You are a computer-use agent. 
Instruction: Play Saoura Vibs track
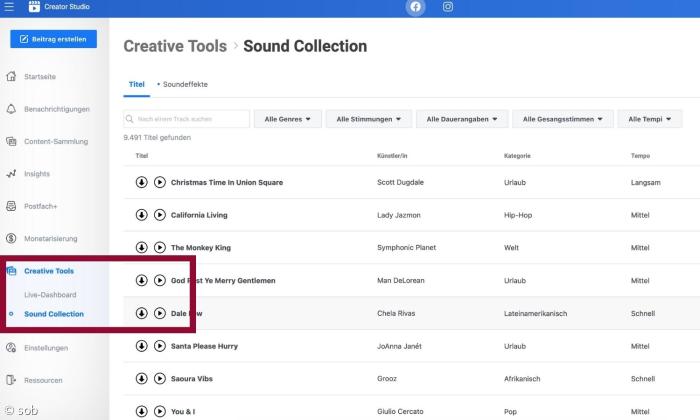[x=159, y=378]
